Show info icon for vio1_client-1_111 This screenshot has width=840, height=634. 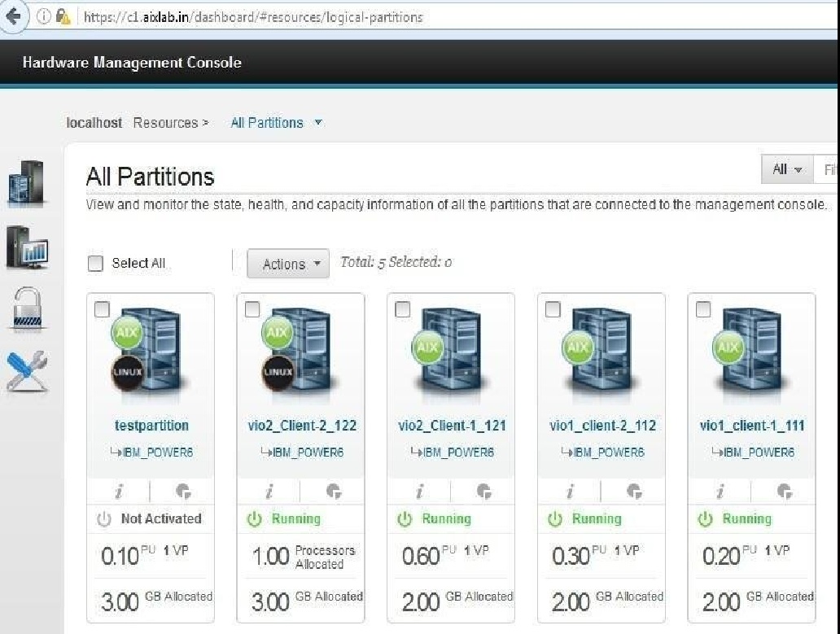pyautogui.click(x=720, y=491)
